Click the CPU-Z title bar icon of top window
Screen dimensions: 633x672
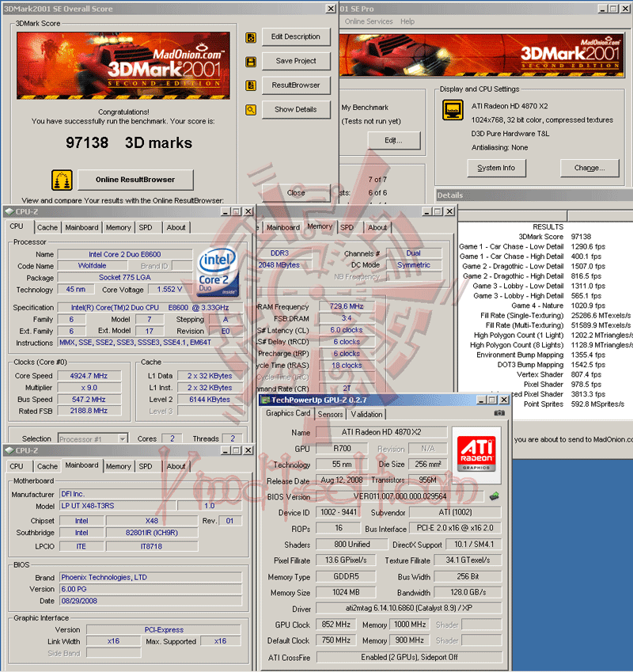[9, 211]
